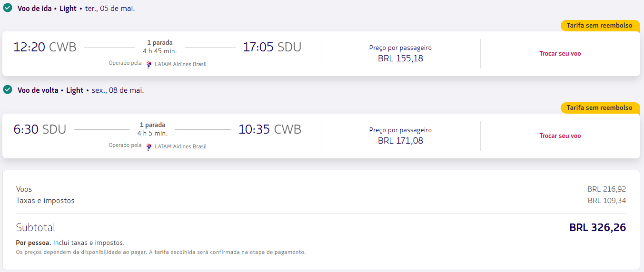This screenshot has height=272, width=644.
Task: Click the 6:30 SDU departure time
Action: coord(40,129)
